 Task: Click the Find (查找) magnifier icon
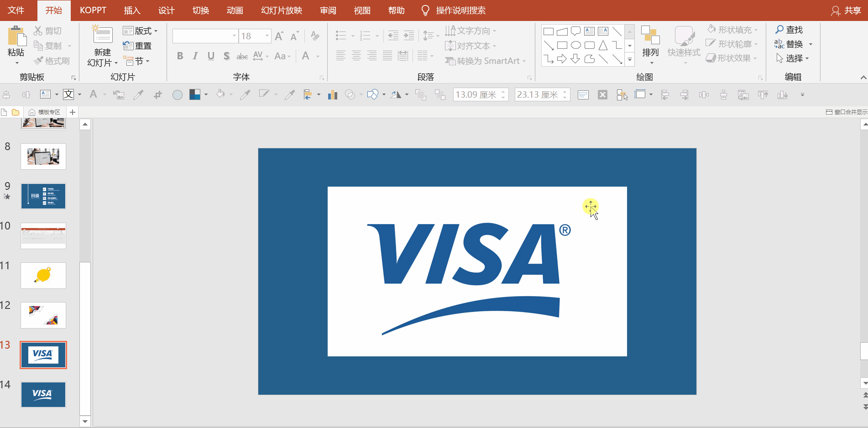pyautogui.click(x=779, y=30)
